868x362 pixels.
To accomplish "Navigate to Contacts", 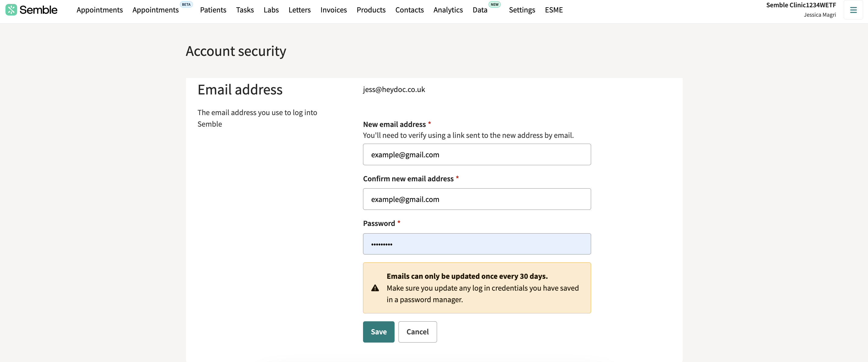I will click(409, 10).
